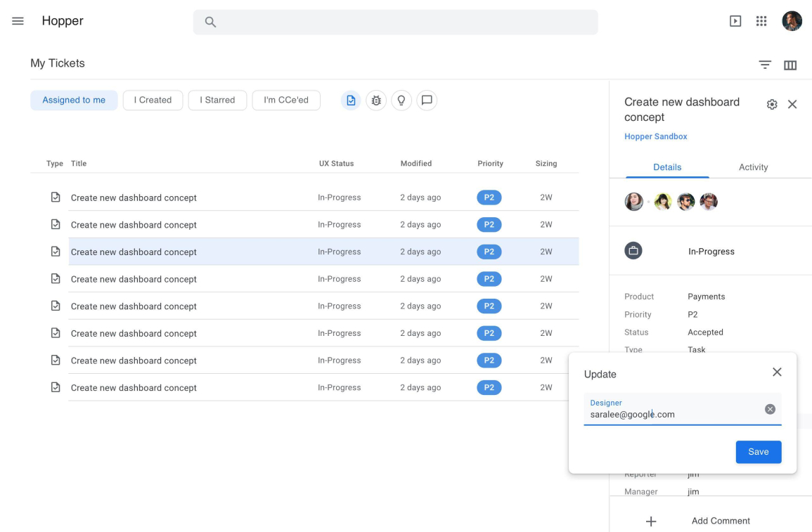Viewport: 812px width, 532px height.
Task: Click the bug filter icon
Action: coord(376,100)
